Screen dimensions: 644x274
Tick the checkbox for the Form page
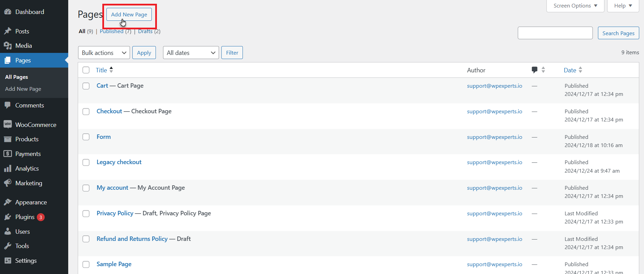click(86, 137)
